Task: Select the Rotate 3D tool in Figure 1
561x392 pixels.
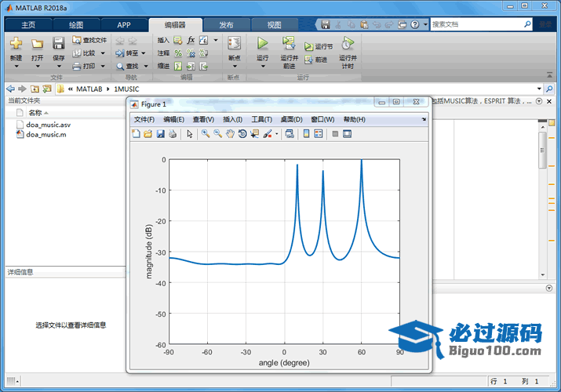Action: click(x=242, y=133)
